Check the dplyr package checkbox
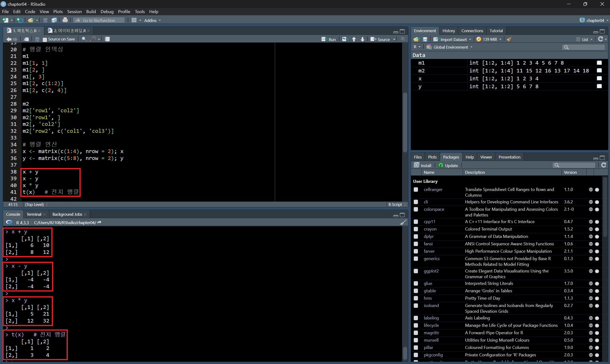 click(x=416, y=236)
